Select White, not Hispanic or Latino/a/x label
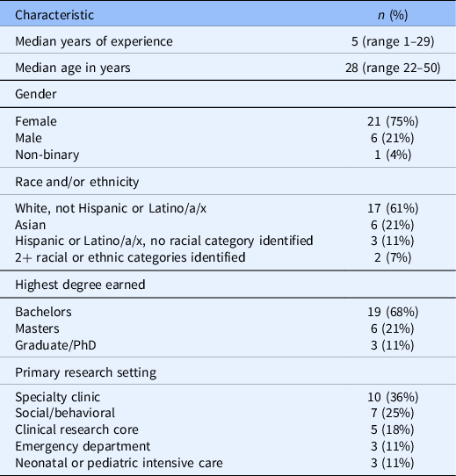The height and width of the screenshot is (476, 456). point(111,208)
